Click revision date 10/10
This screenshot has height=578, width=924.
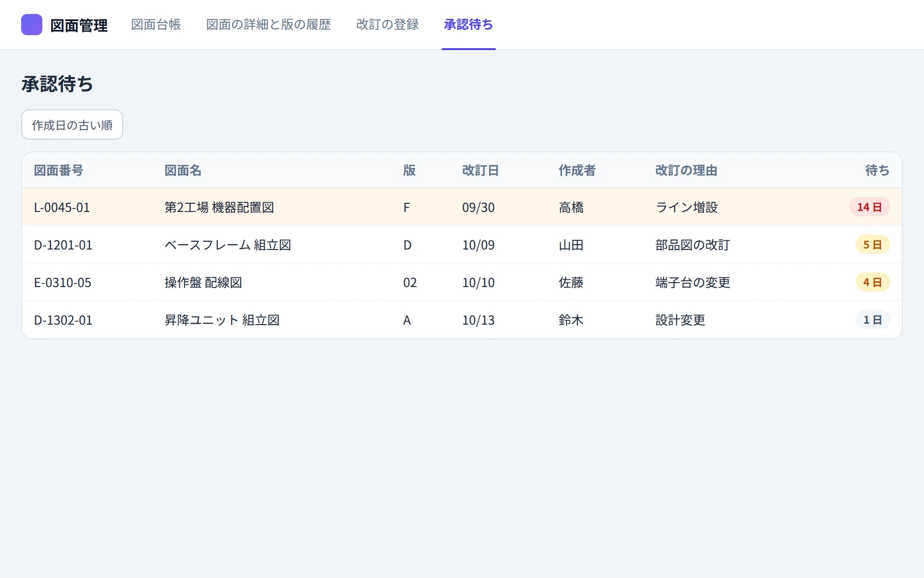[478, 282]
